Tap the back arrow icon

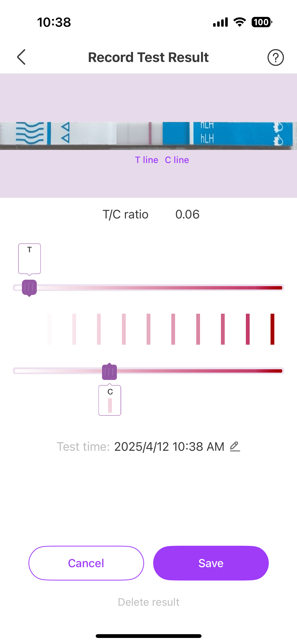pos(21,57)
